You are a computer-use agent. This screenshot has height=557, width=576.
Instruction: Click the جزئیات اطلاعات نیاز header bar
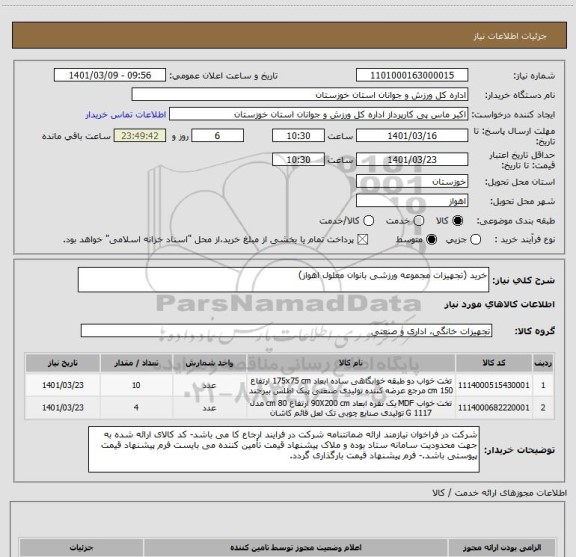coord(289,35)
